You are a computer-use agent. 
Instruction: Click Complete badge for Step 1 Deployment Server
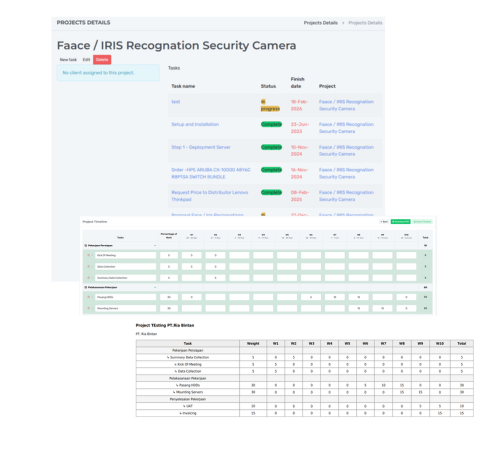pos(271,147)
